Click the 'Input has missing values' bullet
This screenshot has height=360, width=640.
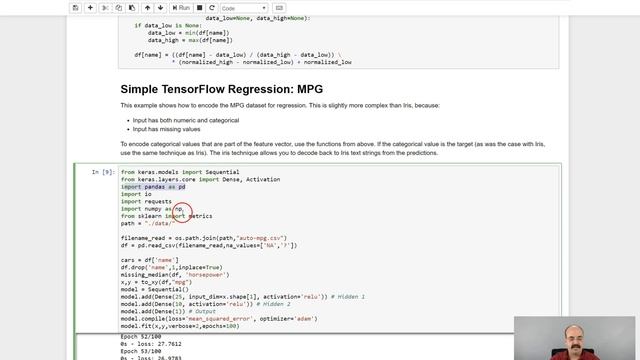[x=167, y=129]
